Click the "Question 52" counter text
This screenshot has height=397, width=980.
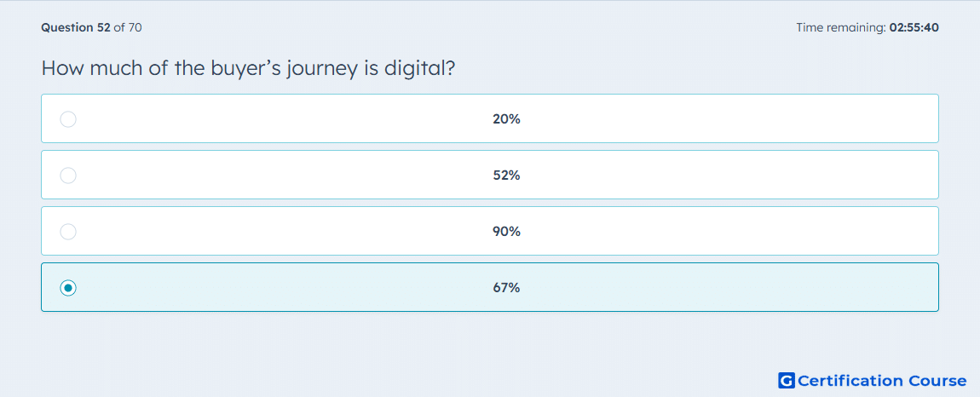(x=76, y=27)
